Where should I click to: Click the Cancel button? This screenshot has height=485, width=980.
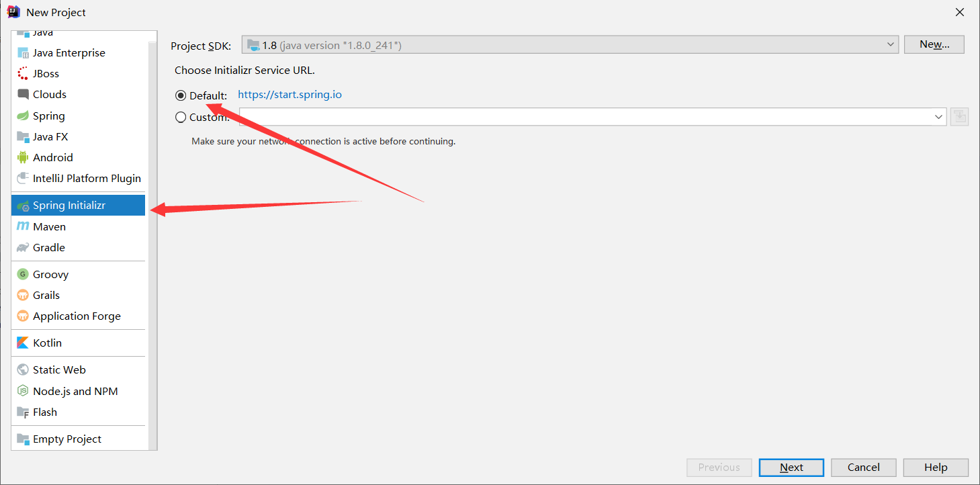click(863, 468)
